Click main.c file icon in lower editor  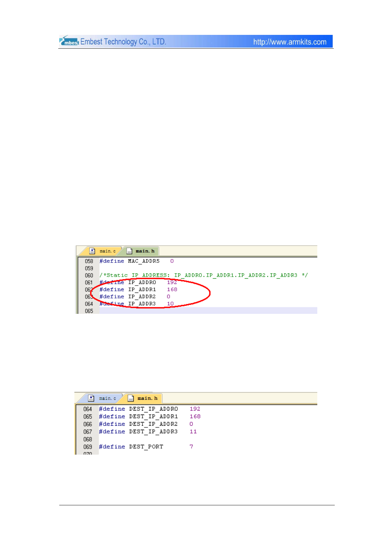coord(91,398)
